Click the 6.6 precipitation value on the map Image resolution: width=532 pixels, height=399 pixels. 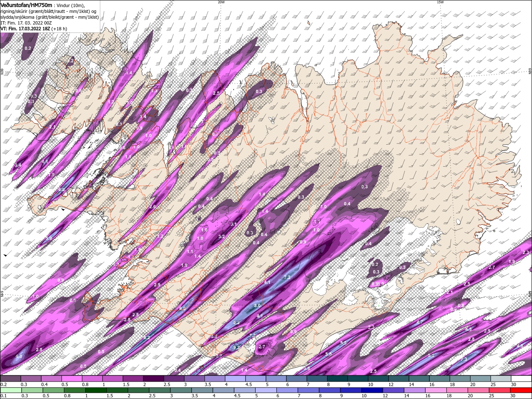point(182,308)
